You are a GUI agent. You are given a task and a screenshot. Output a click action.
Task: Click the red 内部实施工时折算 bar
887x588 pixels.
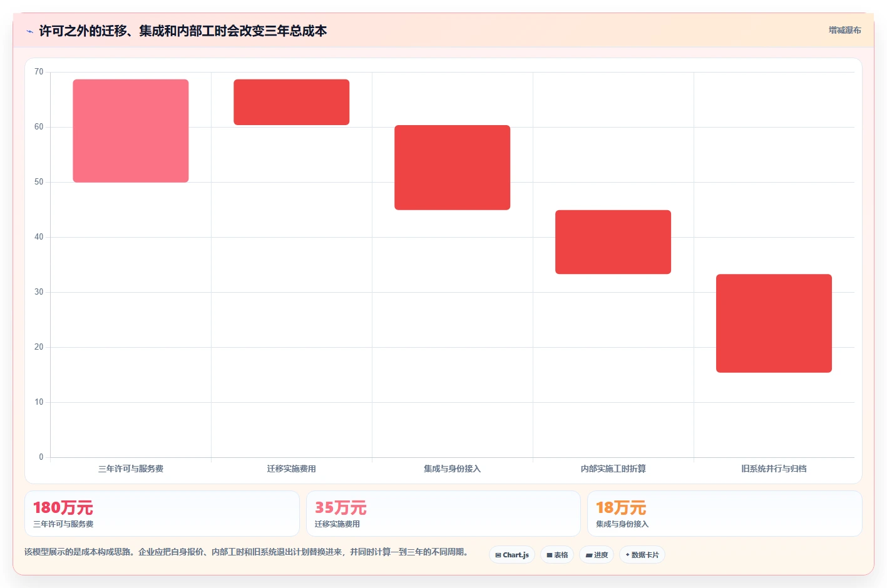click(x=613, y=242)
